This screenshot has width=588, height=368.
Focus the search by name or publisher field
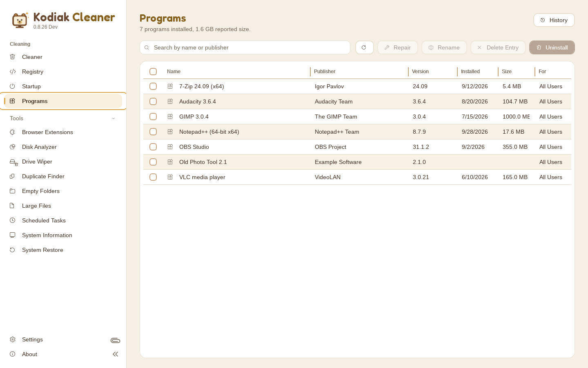coord(245,47)
